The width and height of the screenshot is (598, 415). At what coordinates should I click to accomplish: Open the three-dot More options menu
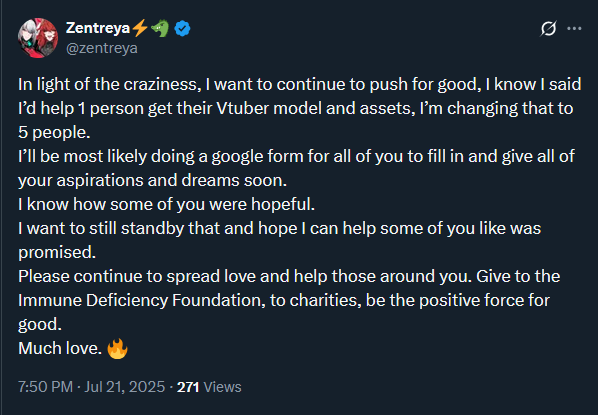point(574,29)
